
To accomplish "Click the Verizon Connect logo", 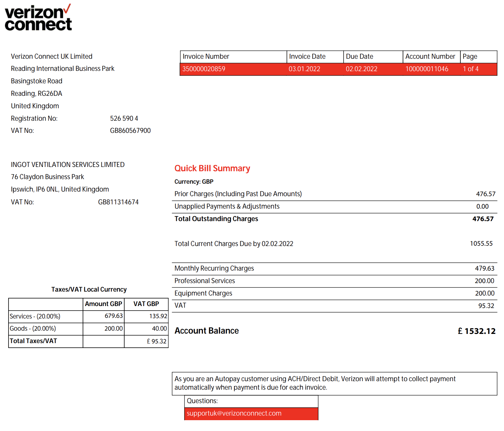I will click(38, 18).
